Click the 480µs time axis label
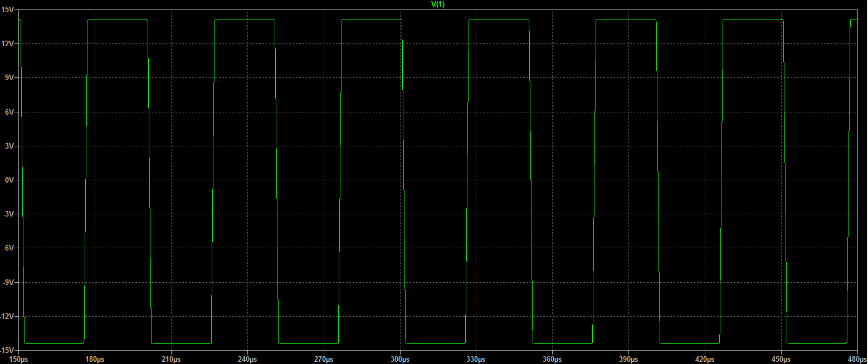Screen dimensions: 868x364 (x=856, y=359)
